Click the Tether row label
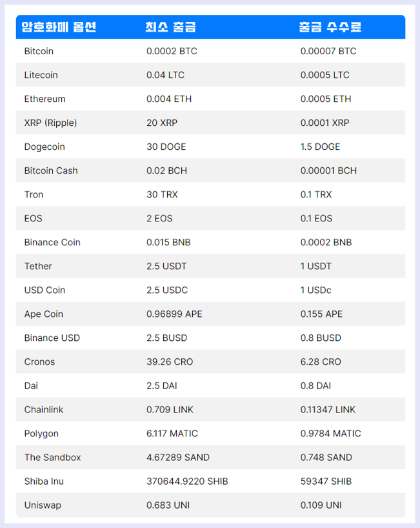 click(x=38, y=267)
